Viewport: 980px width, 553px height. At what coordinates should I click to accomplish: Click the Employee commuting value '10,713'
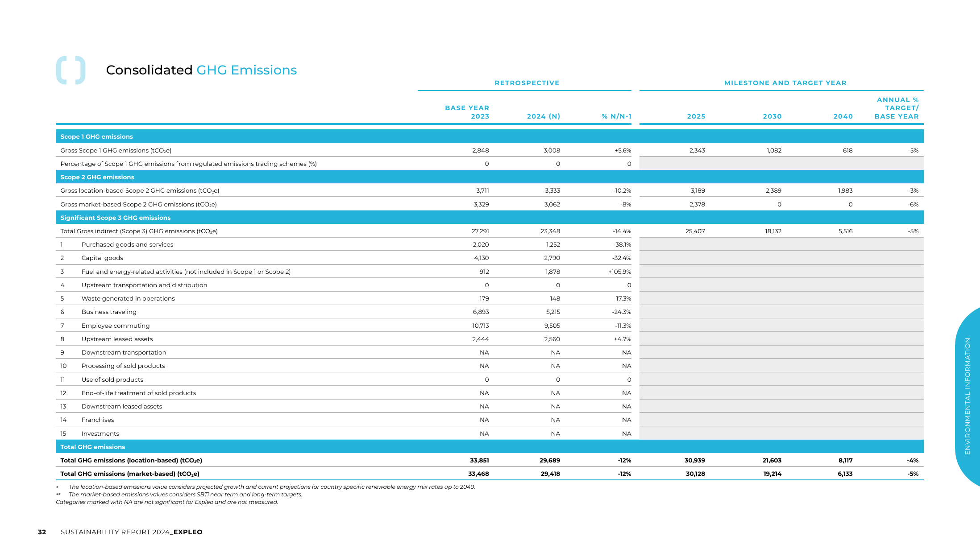tap(481, 326)
